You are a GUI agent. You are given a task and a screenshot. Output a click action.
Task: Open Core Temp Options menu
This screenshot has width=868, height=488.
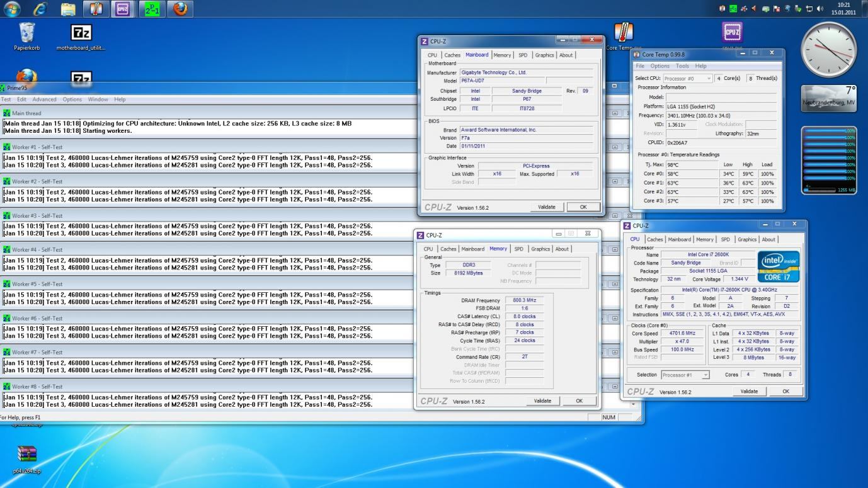pos(660,65)
